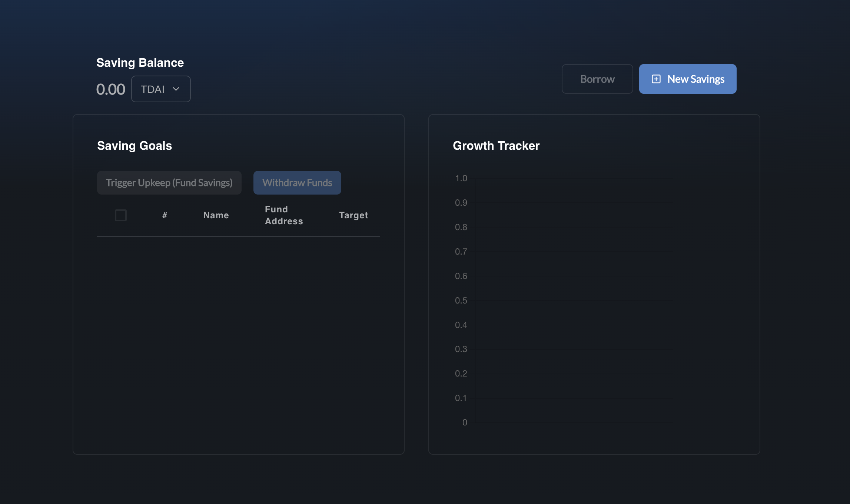Toggle the select-all checkbox in table header
Image resolution: width=850 pixels, height=504 pixels.
click(121, 215)
